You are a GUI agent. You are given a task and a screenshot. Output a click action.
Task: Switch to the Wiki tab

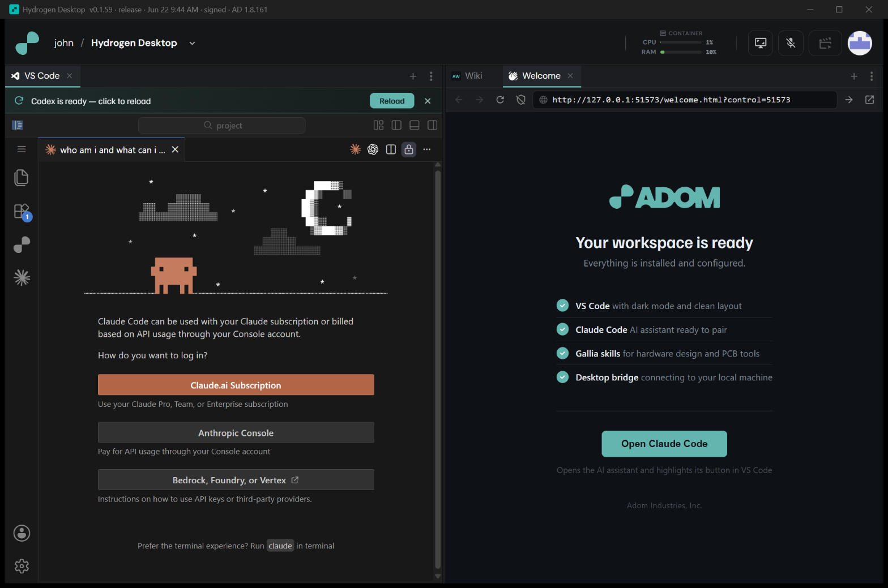[x=468, y=76]
